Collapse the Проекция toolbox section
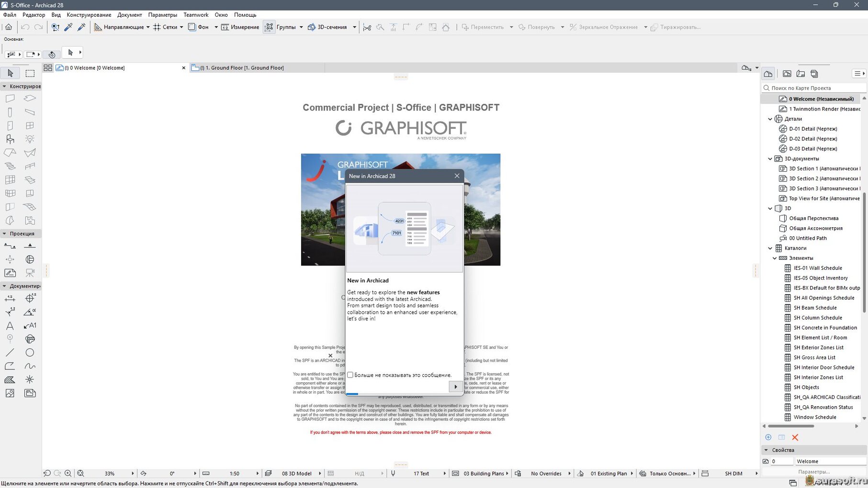 click(4, 234)
